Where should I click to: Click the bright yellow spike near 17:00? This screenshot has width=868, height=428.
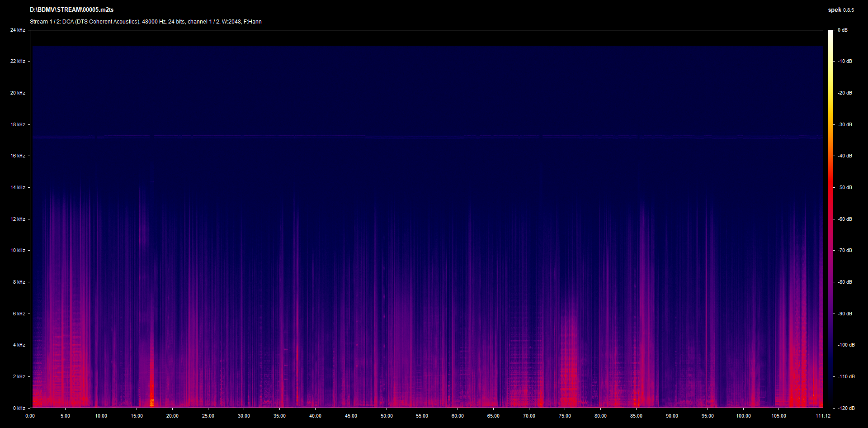[x=152, y=401]
